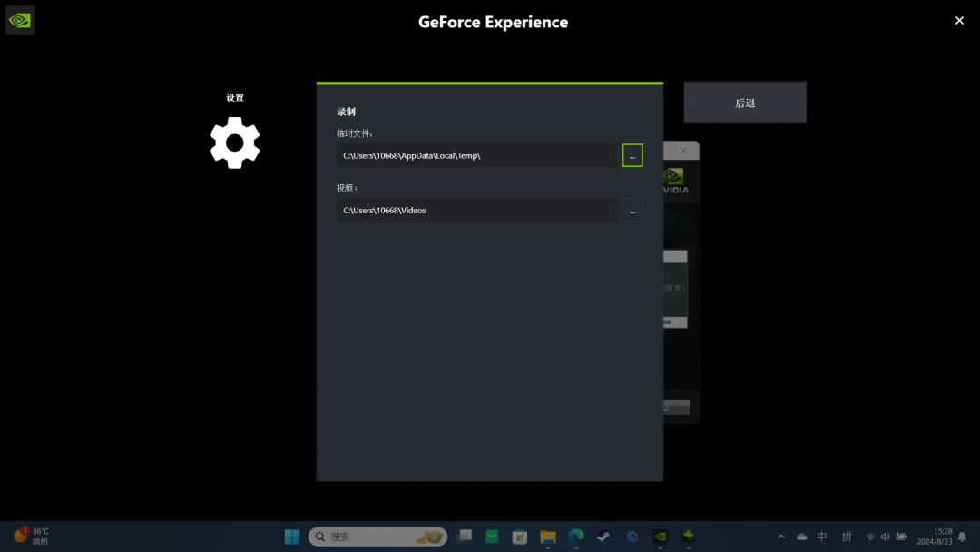Open the Windows Start menu
Screen dimensions: 980x552
pyautogui.click(x=292, y=537)
